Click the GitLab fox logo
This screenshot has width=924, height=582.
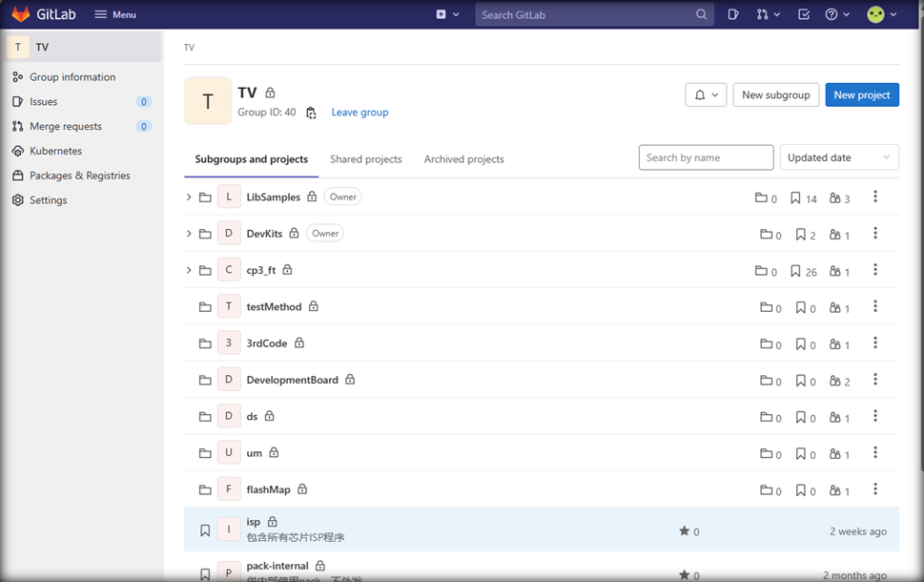coord(21,14)
